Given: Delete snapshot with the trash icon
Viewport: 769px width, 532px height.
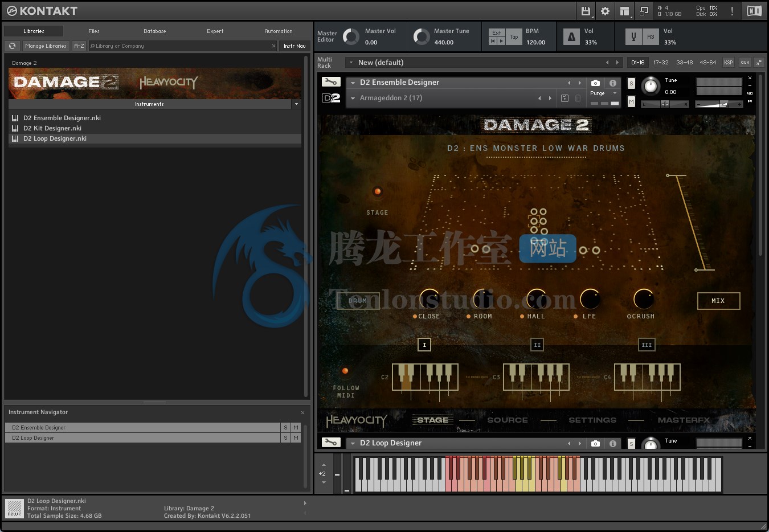Looking at the screenshot, I should (x=578, y=98).
